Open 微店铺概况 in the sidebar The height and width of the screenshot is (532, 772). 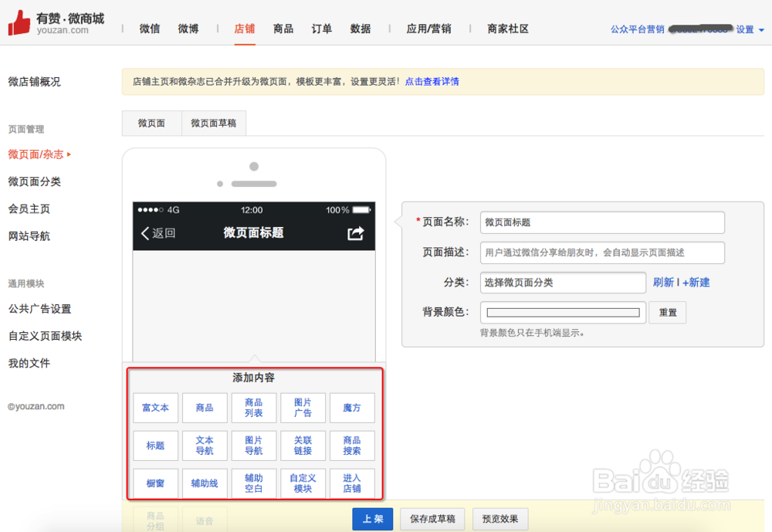(35, 82)
